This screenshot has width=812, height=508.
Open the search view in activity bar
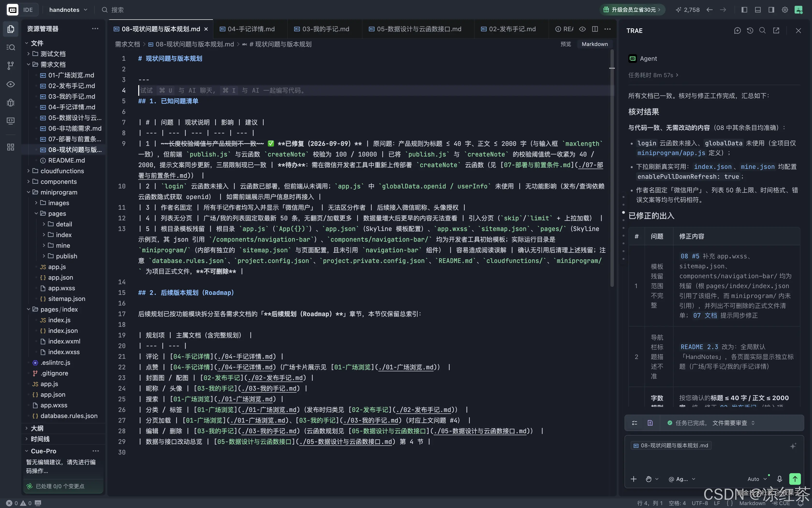coord(11,47)
